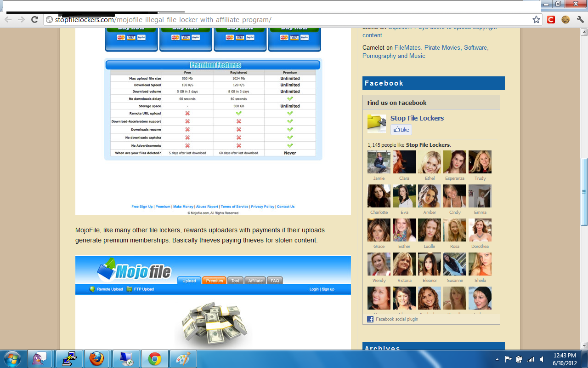This screenshot has height=368, width=588.
Task: Click the volume speaker tray icon
Action: coord(542,359)
